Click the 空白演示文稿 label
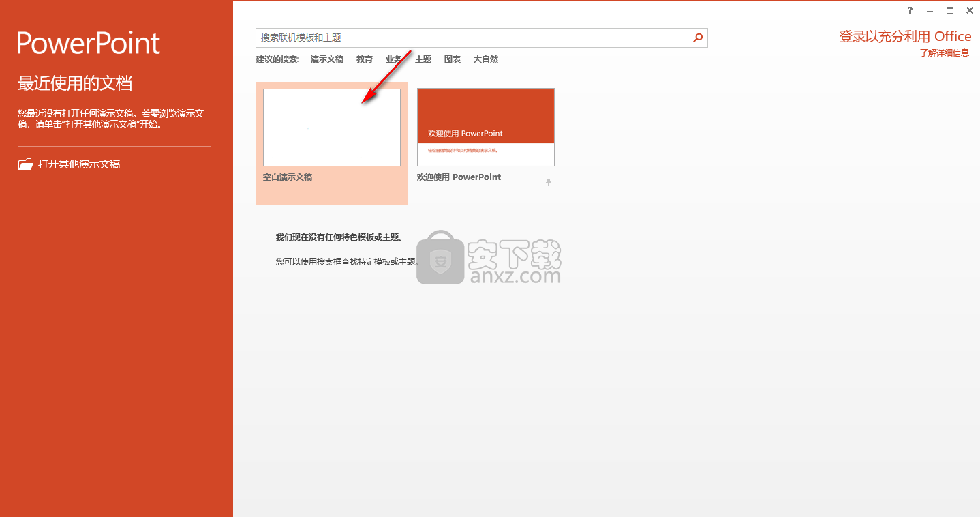Screen dimensions: 980x517 (x=288, y=177)
